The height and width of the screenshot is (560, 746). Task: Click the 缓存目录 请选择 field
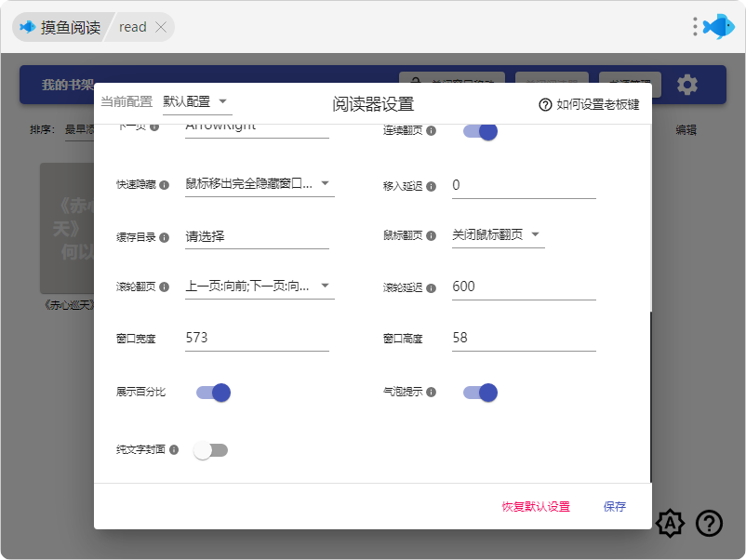[257, 236]
